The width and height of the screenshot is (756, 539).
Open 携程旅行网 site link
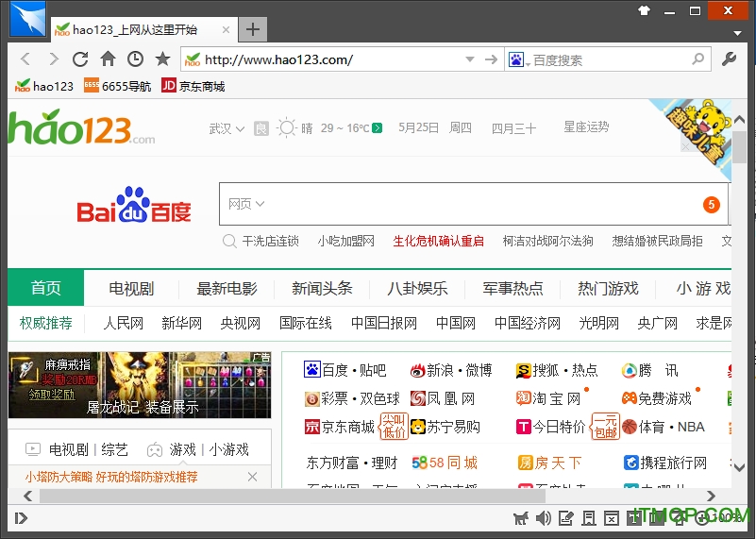pyautogui.click(x=665, y=463)
